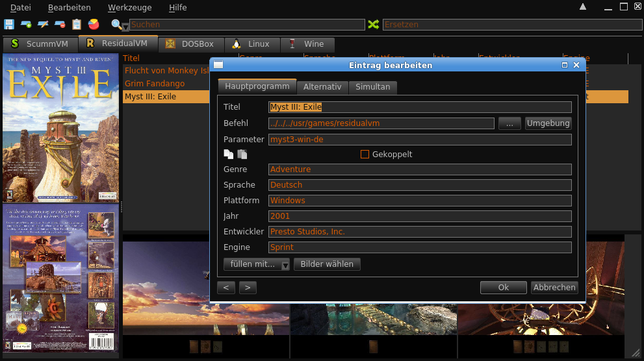Go to previous entry with '<' button
This screenshot has width=644, height=361.
point(226,288)
